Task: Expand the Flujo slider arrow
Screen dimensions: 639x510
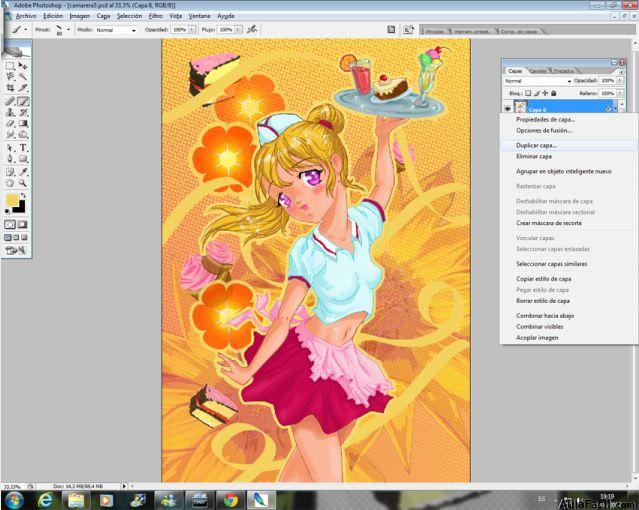Action: [x=238, y=30]
